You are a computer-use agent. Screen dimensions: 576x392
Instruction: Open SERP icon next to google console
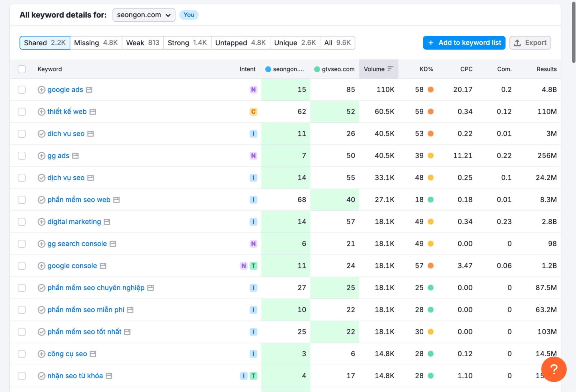pos(103,266)
